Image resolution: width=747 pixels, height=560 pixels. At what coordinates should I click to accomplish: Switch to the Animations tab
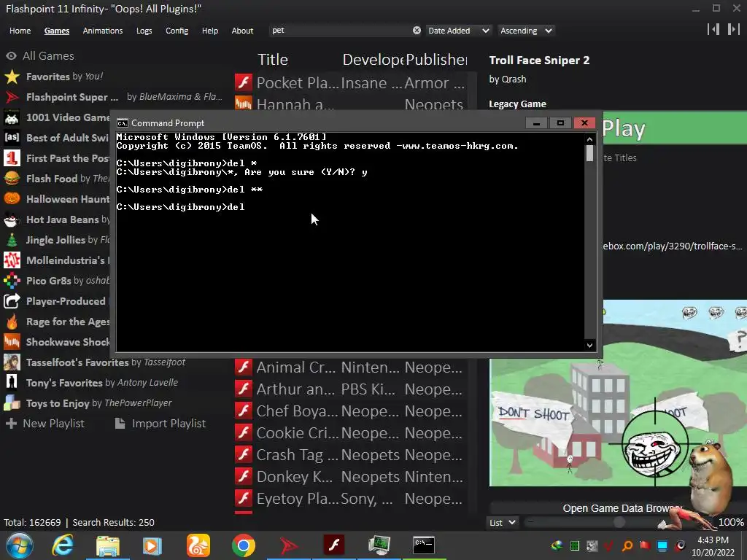(102, 31)
